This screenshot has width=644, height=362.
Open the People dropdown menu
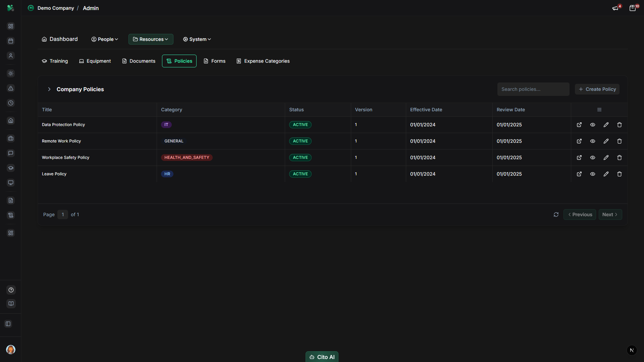105,39
